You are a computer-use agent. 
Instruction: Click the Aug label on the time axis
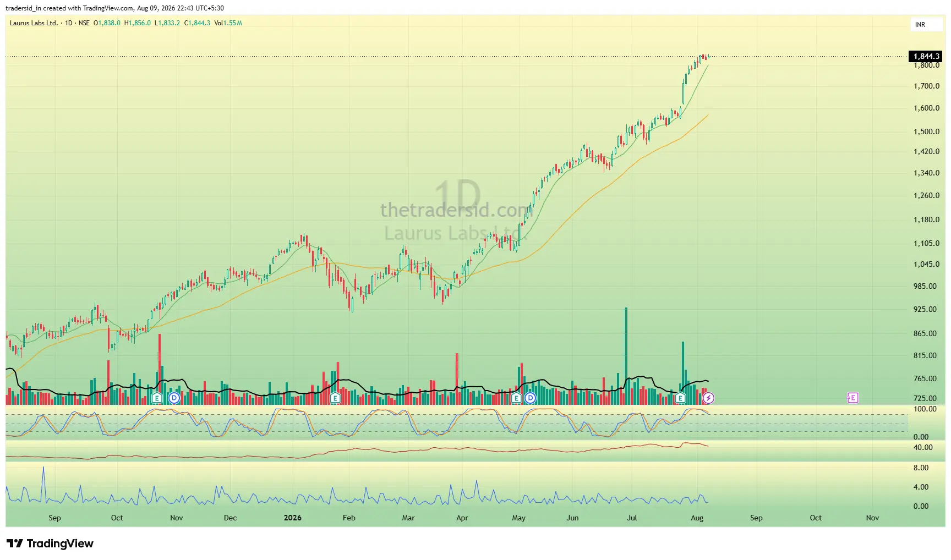coord(697,518)
